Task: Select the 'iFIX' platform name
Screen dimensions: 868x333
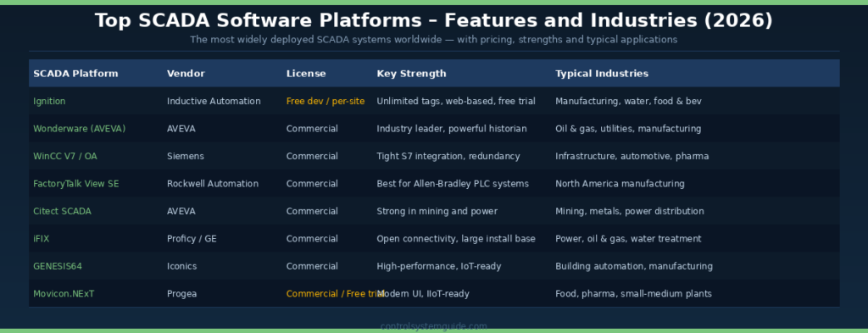Action: point(42,239)
